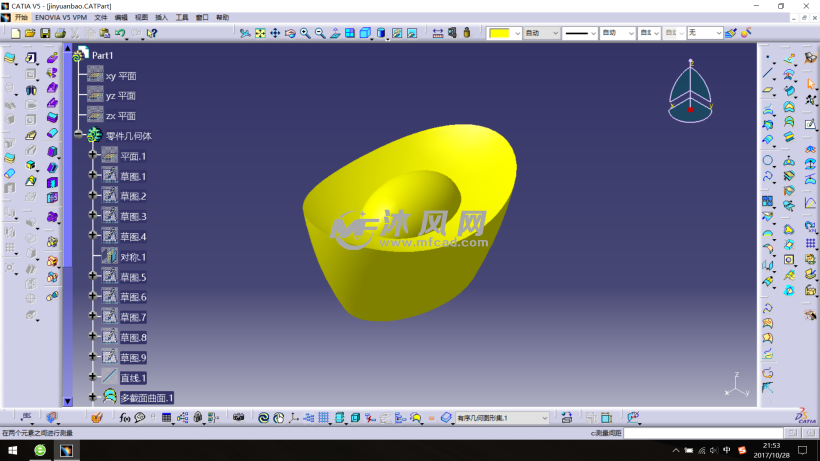Select 对称.1 in the specification tree
The height and width of the screenshot is (461, 820).
[133, 257]
